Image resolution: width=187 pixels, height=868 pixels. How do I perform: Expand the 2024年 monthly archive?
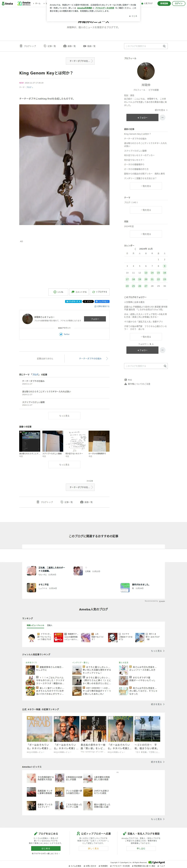pyautogui.click(x=129, y=226)
